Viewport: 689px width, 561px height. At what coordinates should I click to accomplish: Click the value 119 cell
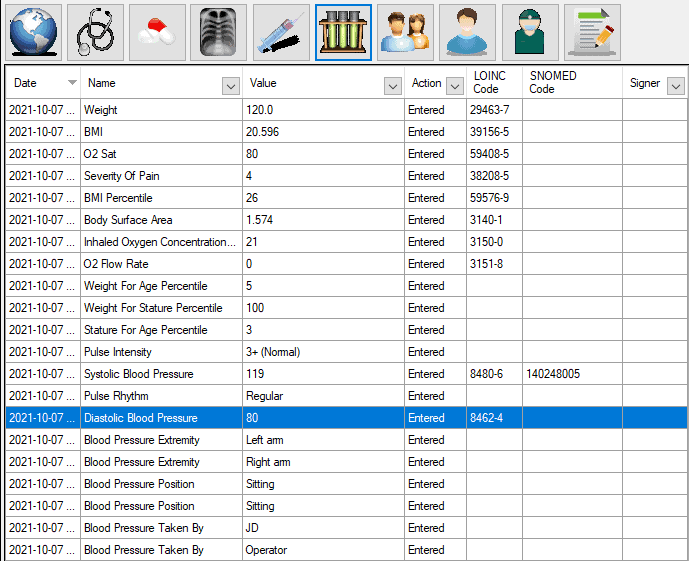323,373
